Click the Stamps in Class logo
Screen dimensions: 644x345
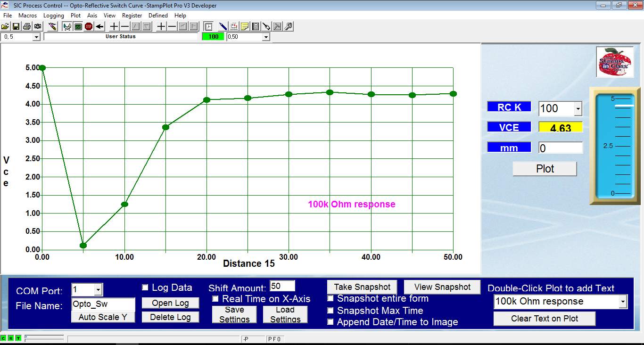point(615,62)
